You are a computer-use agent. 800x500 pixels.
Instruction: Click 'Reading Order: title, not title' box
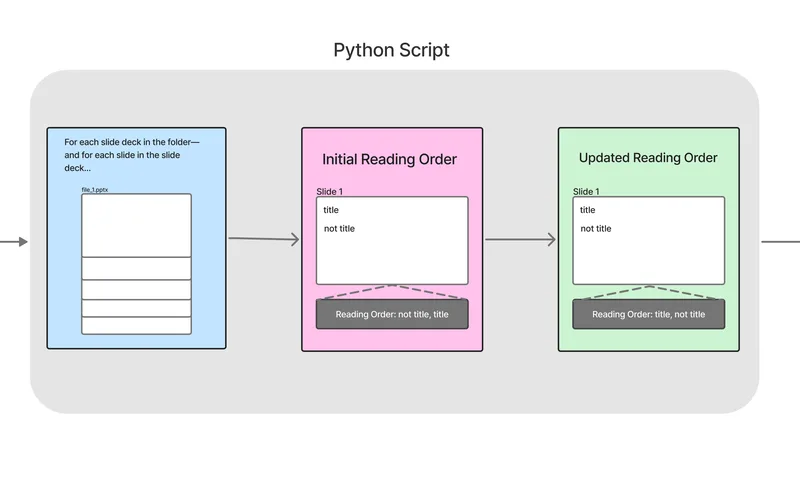click(648, 314)
